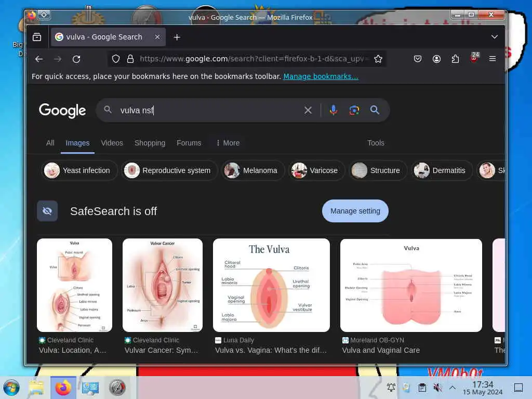This screenshot has height=399, width=532.
Task: Reload the current page
Action: tap(77, 59)
